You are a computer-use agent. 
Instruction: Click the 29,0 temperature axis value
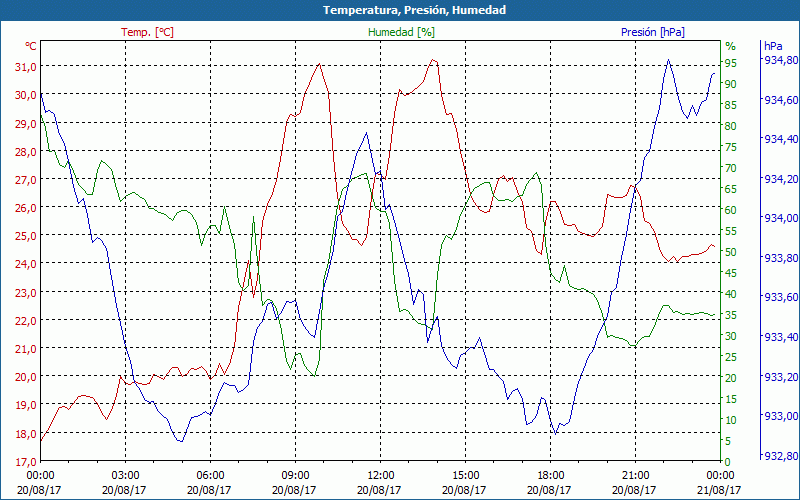coord(25,123)
